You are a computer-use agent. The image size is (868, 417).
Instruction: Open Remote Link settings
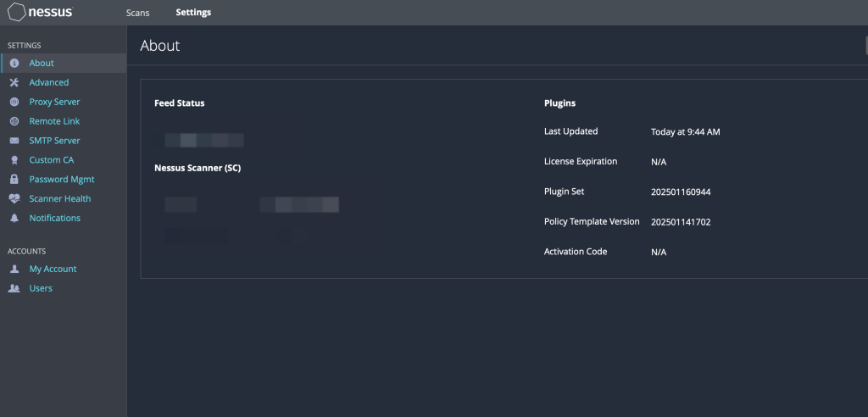tap(54, 121)
